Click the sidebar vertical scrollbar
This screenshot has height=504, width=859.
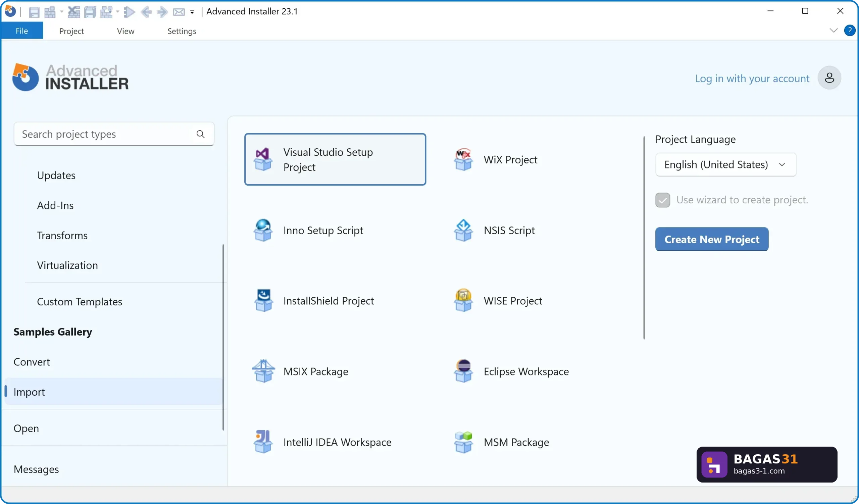(x=223, y=337)
